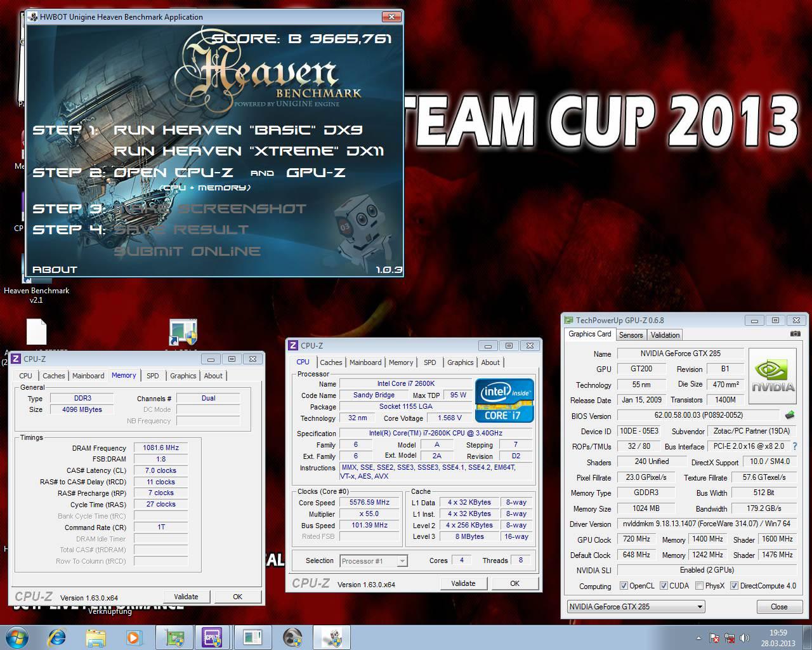Open the NVIDIA GeForce GTX 285 dropdown
812x650 pixels.
636,606
